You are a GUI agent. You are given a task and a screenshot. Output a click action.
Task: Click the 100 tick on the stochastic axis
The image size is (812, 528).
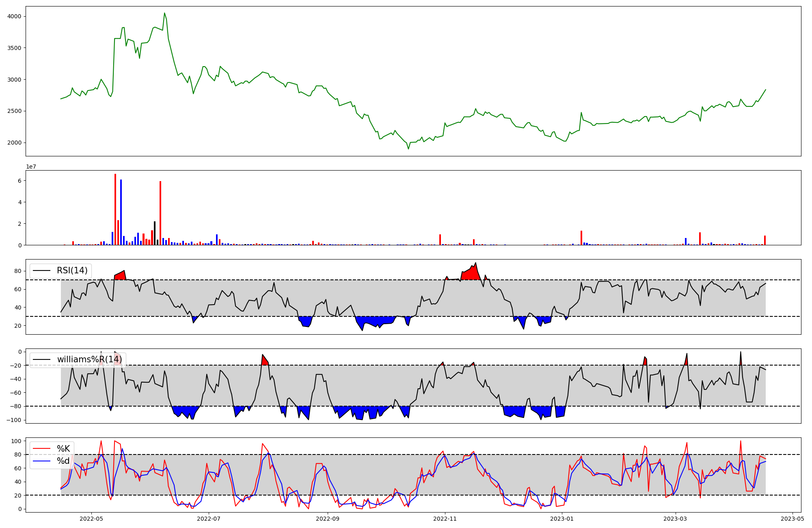point(17,441)
